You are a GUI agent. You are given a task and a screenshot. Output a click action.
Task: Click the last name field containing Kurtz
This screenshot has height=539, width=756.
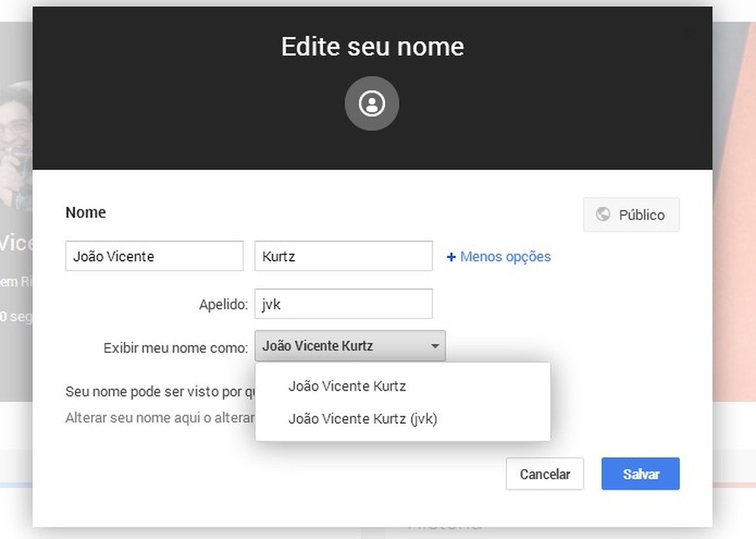pyautogui.click(x=343, y=255)
